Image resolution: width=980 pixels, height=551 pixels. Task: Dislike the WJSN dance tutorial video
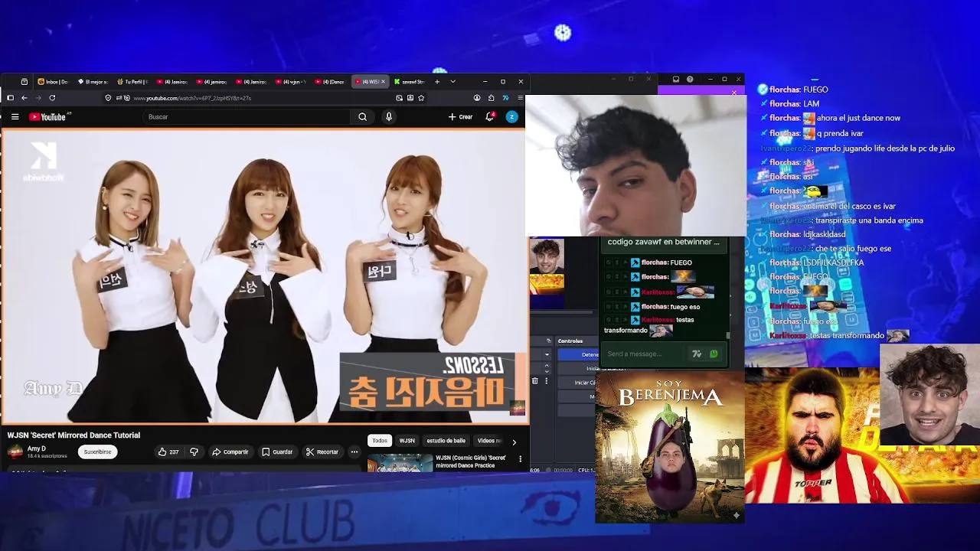[x=194, y=452]
